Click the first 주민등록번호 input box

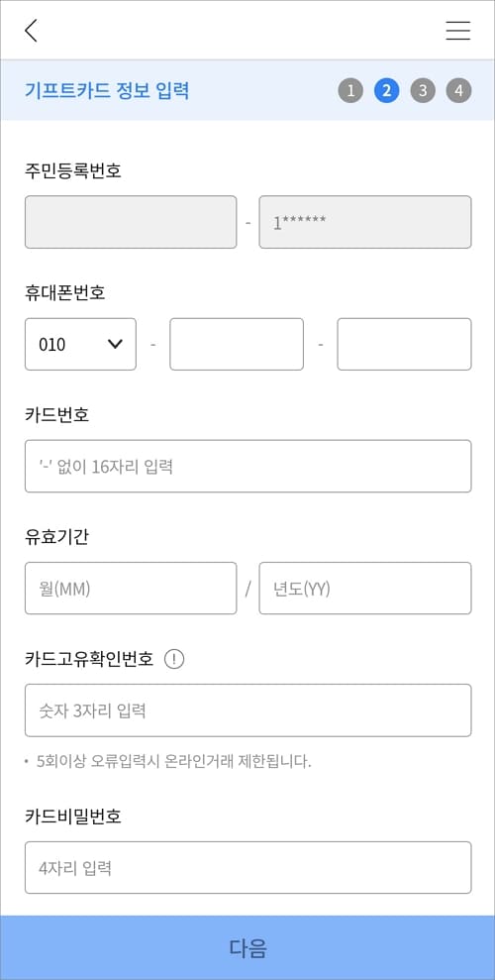(x=131, y=222)
